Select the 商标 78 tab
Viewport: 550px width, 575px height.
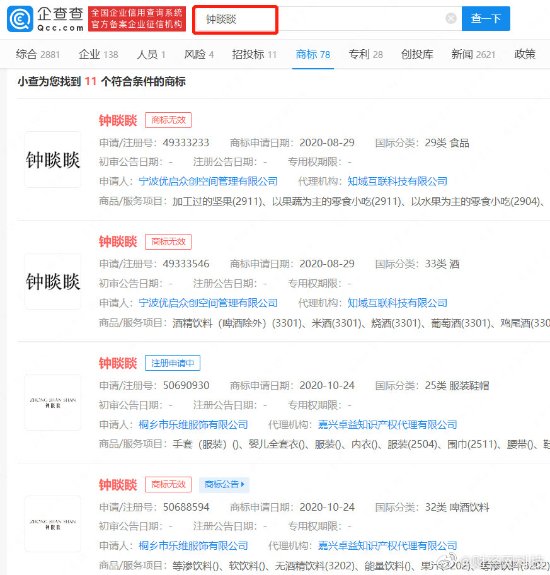click(313, 54)
